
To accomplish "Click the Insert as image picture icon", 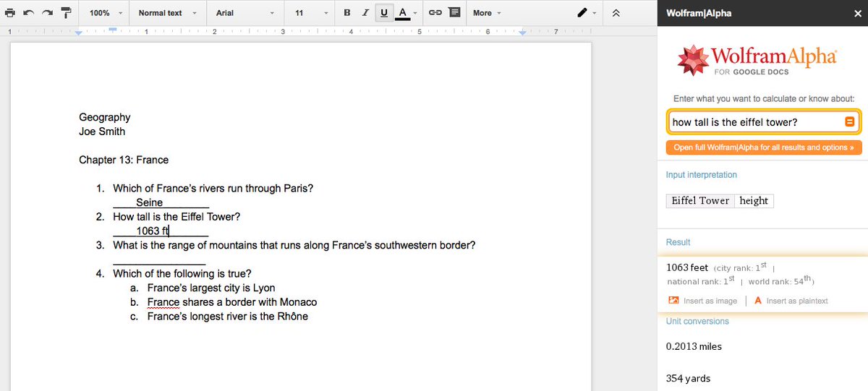I will pyautogui.click(x=673, y=301).
